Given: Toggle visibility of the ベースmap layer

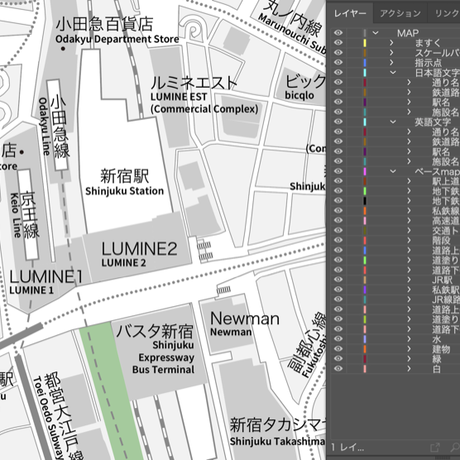Looking at the screenshot, I should click(338, 171).
